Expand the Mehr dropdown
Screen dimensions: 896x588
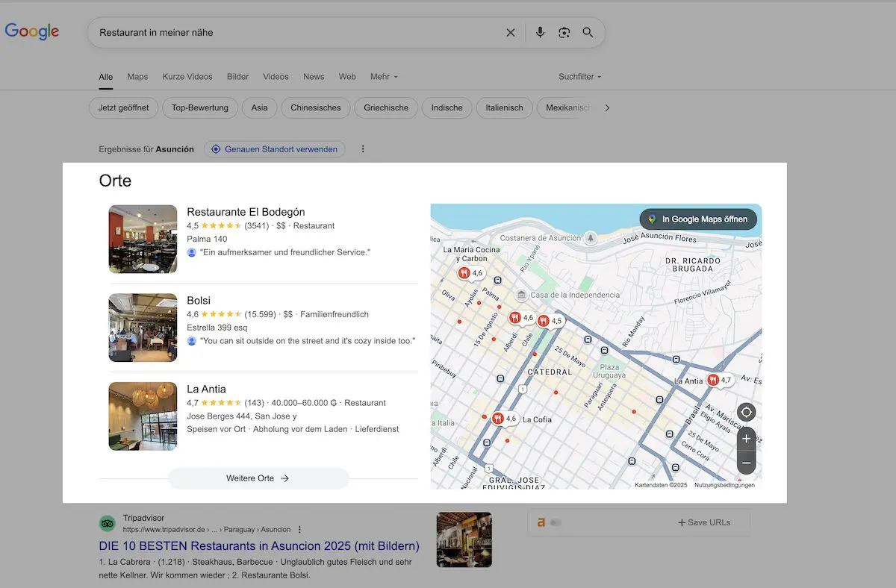pyautogui.click(x=384, y=77)
